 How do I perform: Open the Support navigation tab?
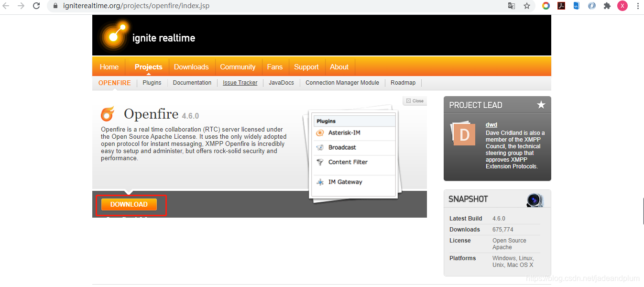(x=306, y=67)
